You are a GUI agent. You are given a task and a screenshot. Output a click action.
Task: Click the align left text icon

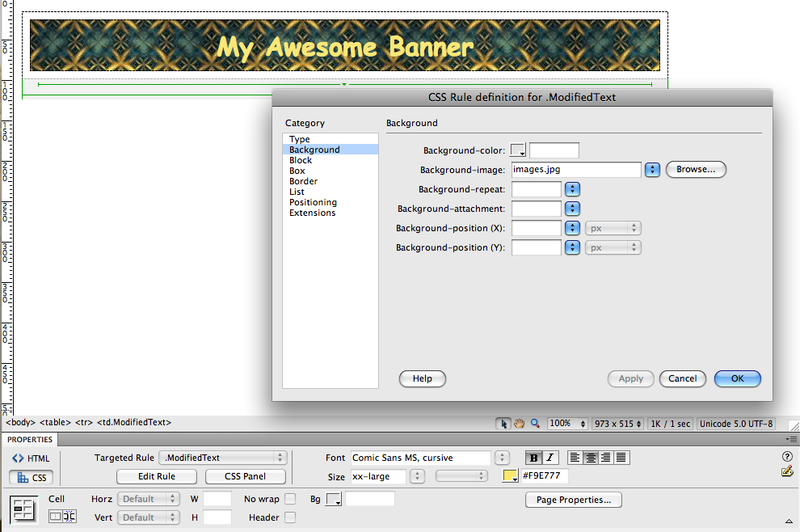coord(574,458)
